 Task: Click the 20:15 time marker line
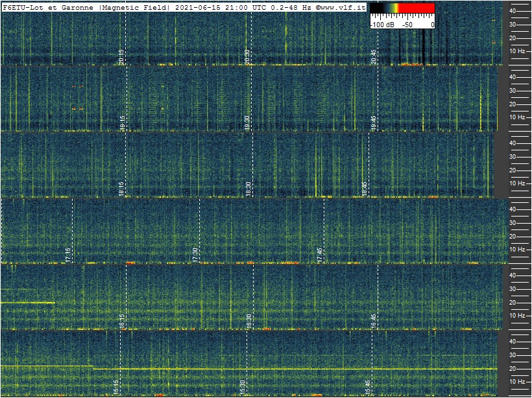pyautogui.click(x=125, y=32)
